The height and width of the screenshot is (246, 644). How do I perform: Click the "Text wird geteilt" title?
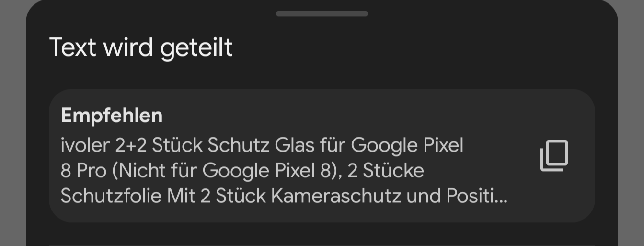point(141,47)
